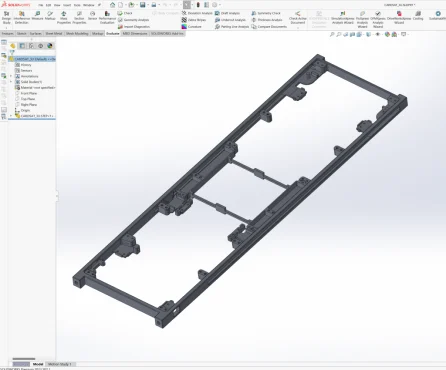446x370 pixels.
Task: Launch FloXpress Analysis Wizard
Action: pyautogui.click(x=362, y=19)
